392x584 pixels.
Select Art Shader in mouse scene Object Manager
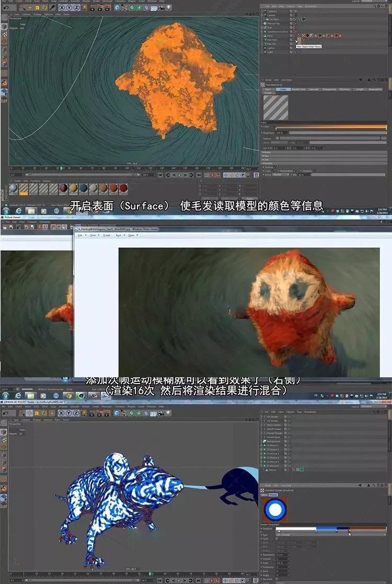273,417
